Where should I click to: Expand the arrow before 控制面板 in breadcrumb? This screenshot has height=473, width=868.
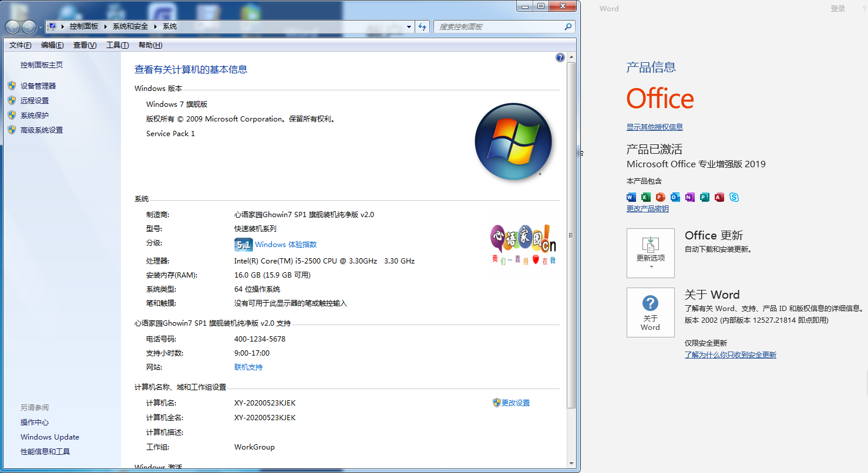(62, 26)
